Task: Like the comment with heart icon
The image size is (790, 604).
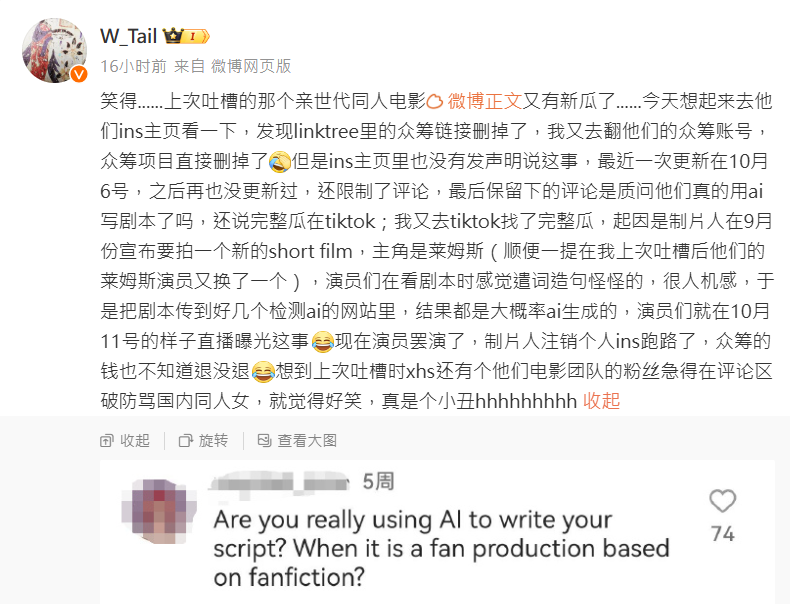Action: (x=722, y=501)
